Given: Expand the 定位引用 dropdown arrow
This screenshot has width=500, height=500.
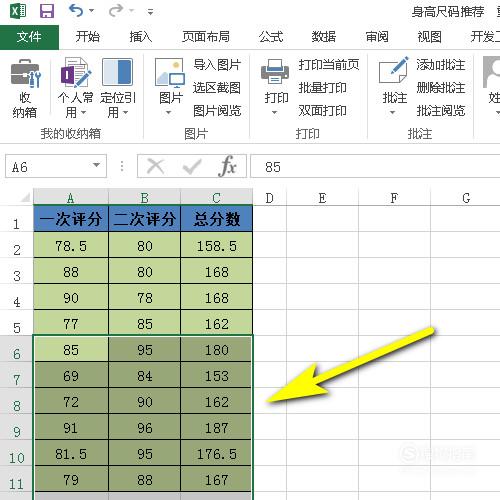Looking at the screenshot, I should coord(125,113).
